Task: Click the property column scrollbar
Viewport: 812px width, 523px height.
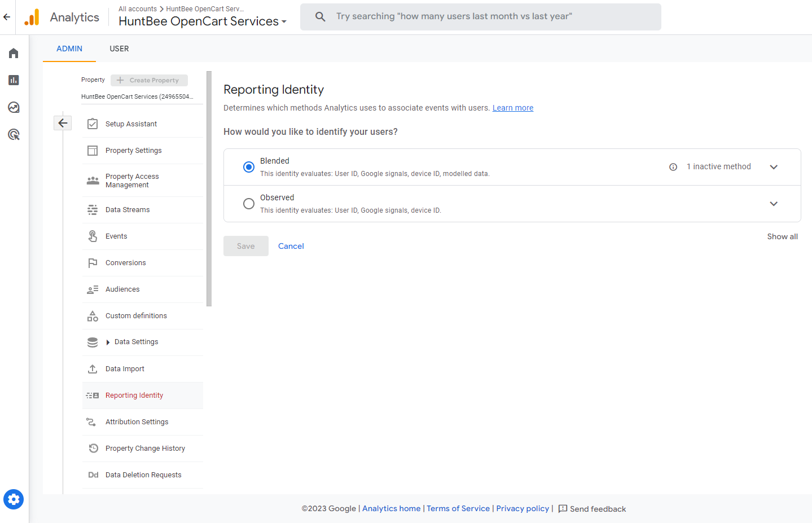Action: [x=209, y=189]
